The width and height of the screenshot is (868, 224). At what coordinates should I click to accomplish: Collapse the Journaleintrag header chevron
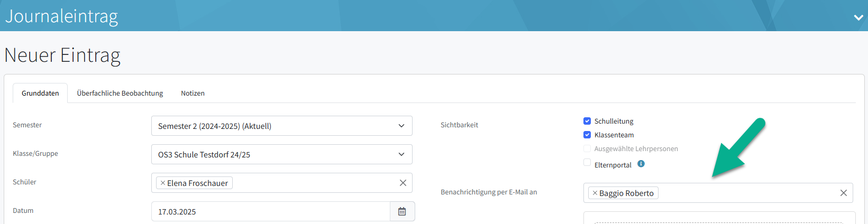(x=858, y=17)
